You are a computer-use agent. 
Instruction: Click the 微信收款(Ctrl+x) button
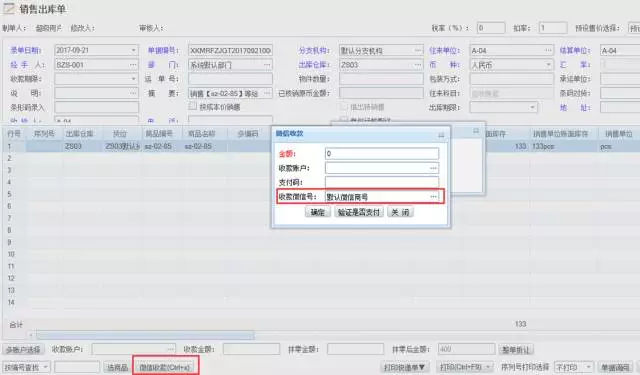click(165, 367)
